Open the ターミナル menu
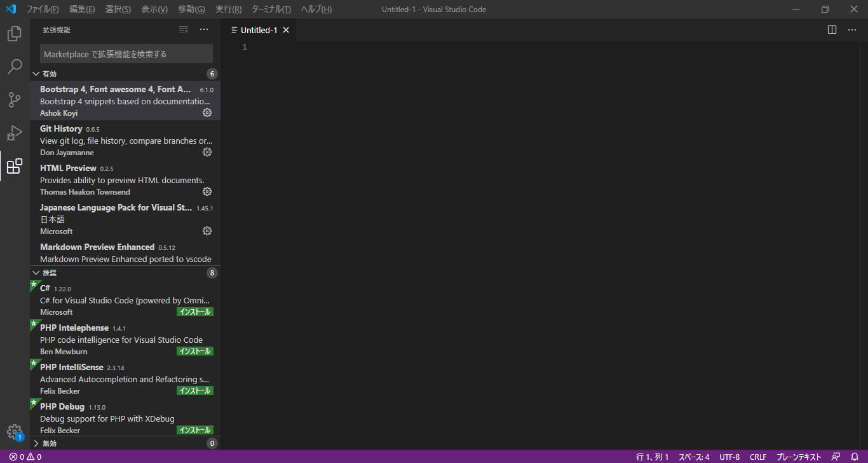The height and width of the screenshot is (463, 868). click(x=271, y=9)
